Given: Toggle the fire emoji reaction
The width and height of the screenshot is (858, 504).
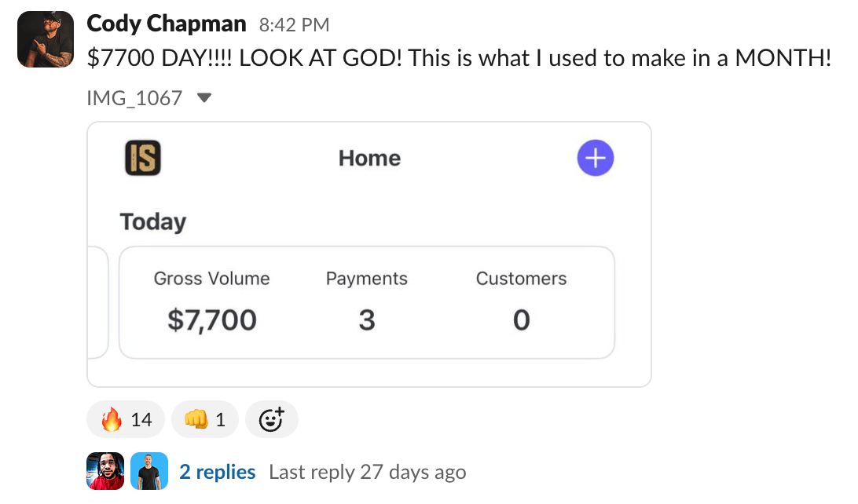Looking at the screenshot, I should coord(126,420).
